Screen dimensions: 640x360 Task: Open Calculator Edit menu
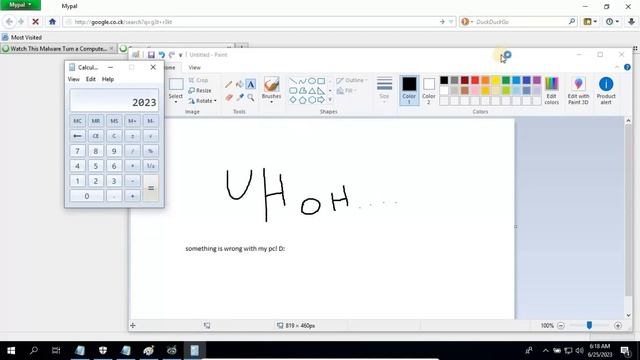(x=91, y=79)
